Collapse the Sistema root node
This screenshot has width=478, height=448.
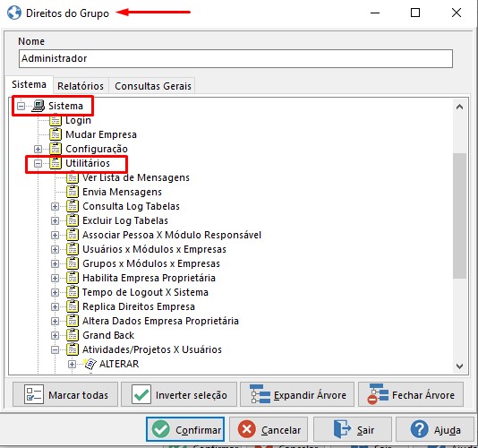pos(21,107)
